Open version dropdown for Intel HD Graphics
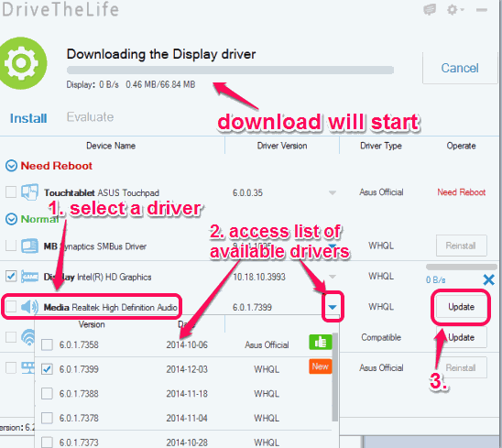 coord(333,277)
